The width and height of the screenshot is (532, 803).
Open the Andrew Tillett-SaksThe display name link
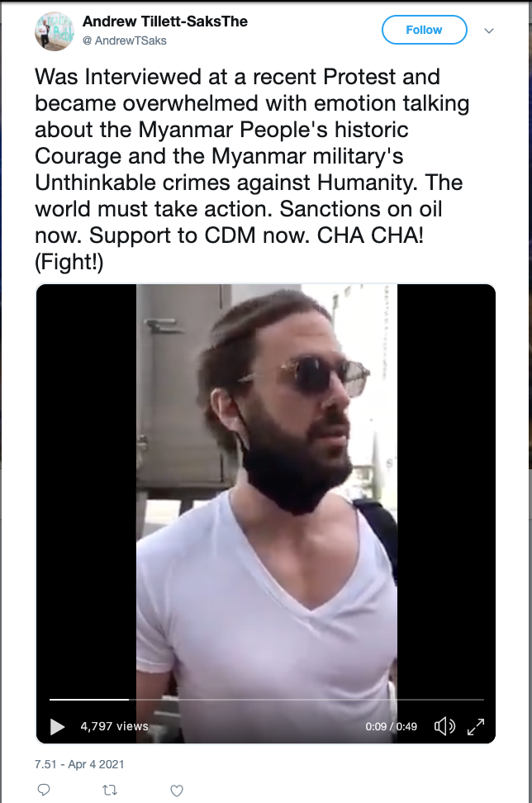[x=165, y=22]
